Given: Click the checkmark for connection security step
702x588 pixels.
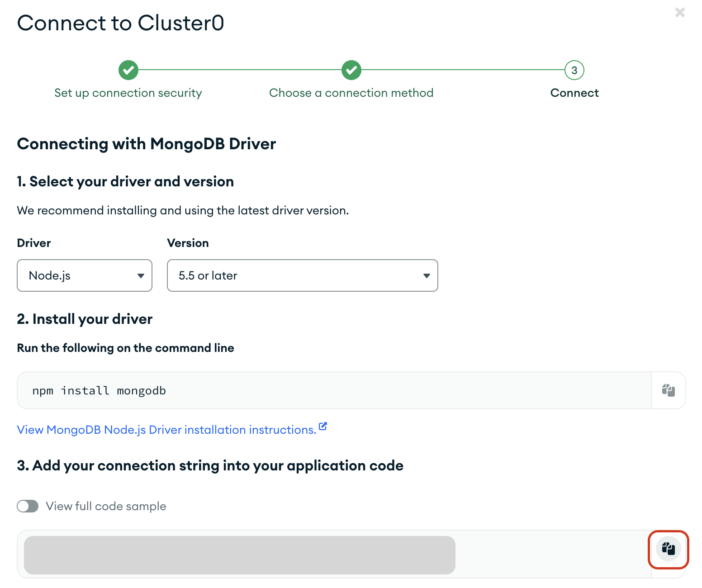Looking at the screenshot, I should pyautogui.click(x=128, y=70).
